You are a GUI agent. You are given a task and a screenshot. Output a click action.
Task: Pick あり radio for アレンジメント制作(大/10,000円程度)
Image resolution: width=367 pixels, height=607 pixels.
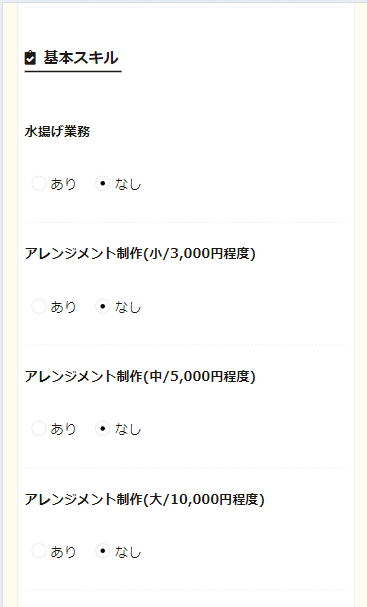coord(39,551)
